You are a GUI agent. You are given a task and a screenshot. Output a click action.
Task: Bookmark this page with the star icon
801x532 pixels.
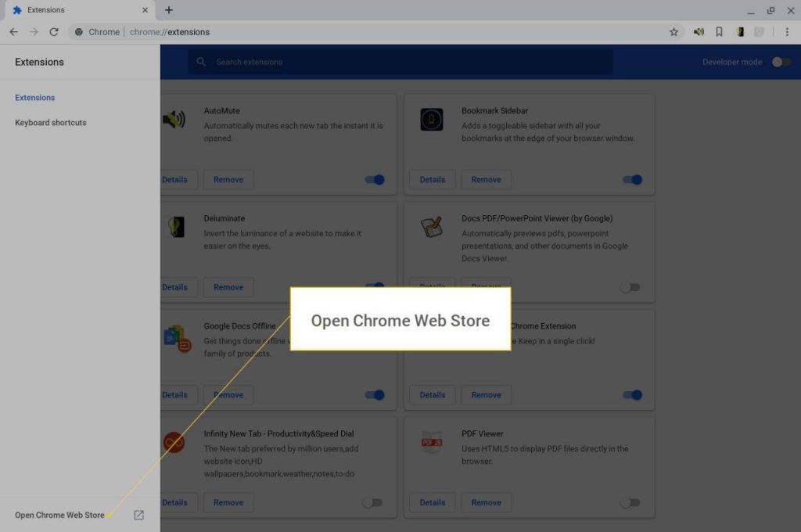673,31
